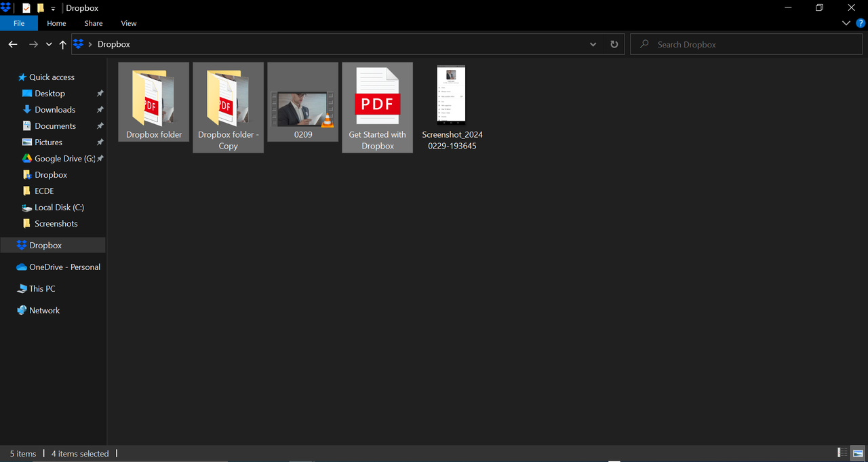The image size is (868, 462).
Task: Click the This PC computer icon
Action: [22, 289]
